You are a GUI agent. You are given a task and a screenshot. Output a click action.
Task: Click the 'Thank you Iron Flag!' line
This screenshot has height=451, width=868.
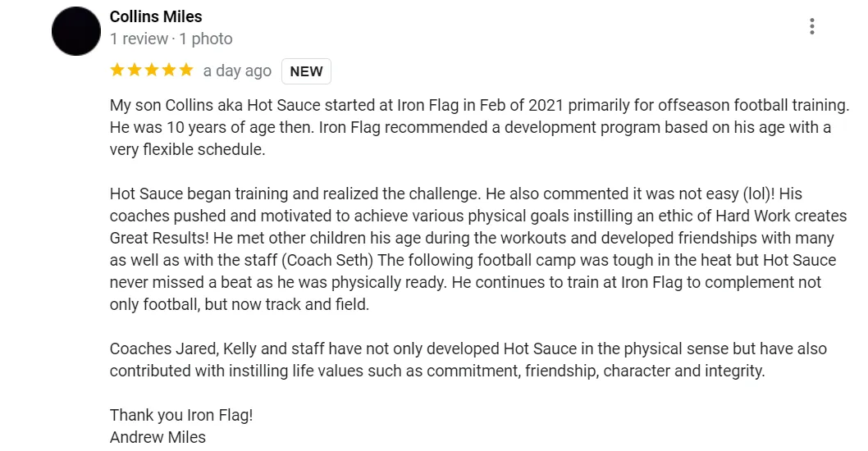coord(181,415)
